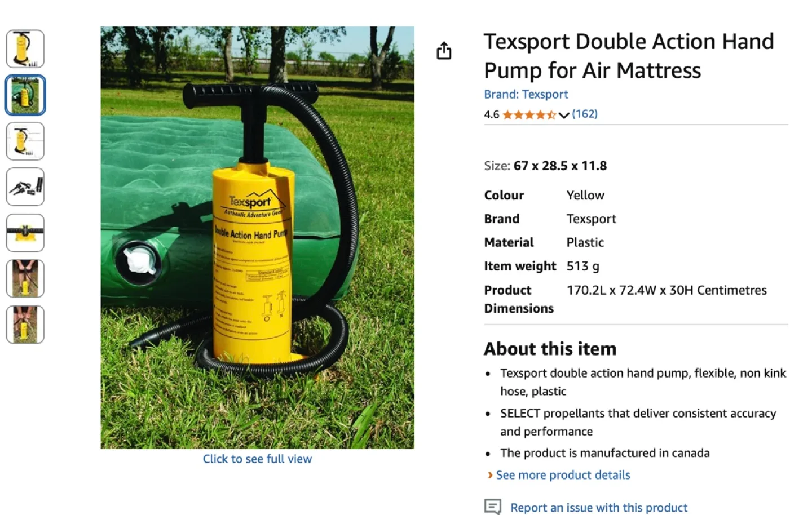Select the top pump thumbnail

[x=25, y=49]
